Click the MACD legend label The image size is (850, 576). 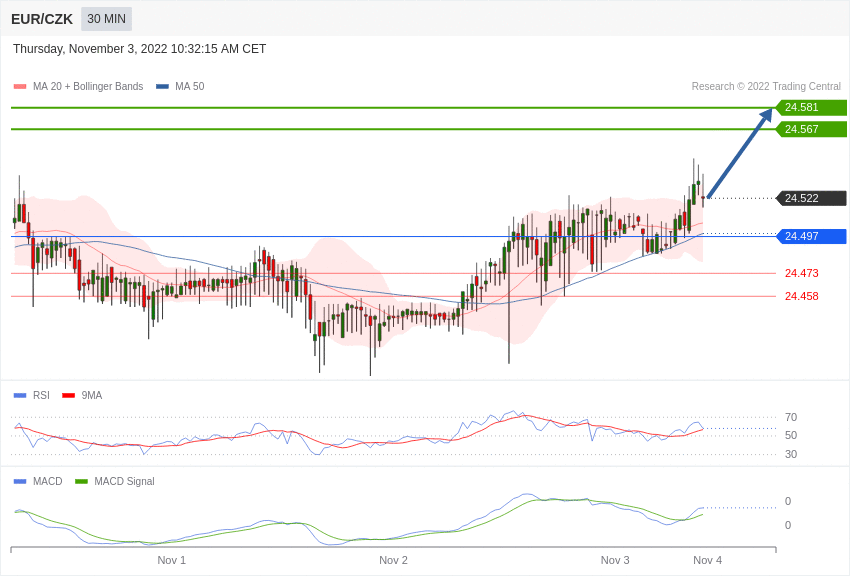[x=47, y=481]
